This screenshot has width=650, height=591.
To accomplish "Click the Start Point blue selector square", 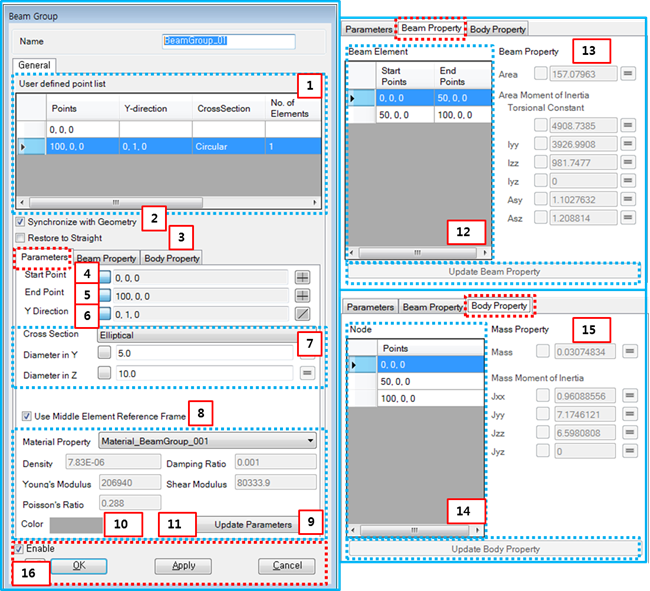I will click(x=105, y=277).
